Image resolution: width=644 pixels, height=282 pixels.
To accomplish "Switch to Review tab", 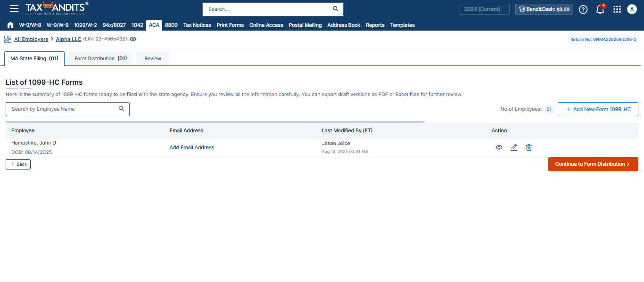I will click(x=153, y=58).
